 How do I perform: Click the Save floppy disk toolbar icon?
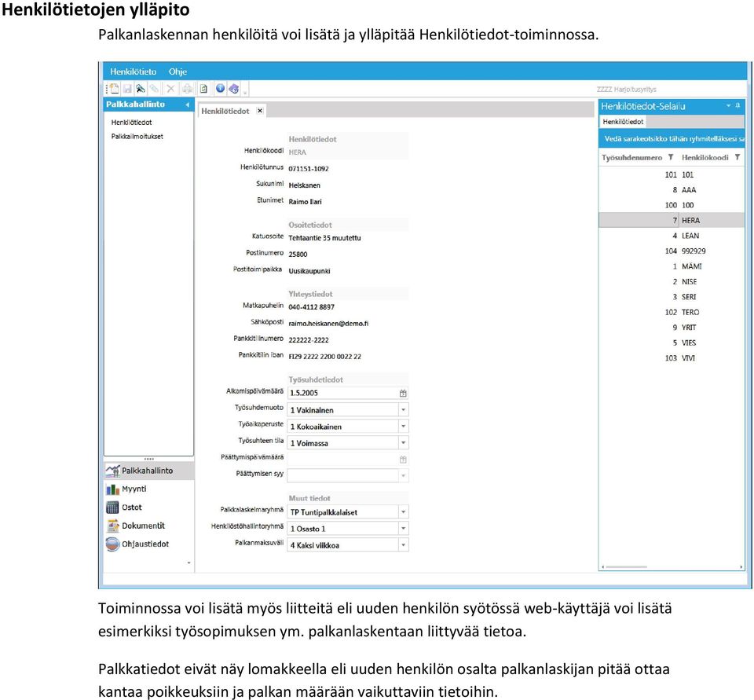click(x=127, y=89)
